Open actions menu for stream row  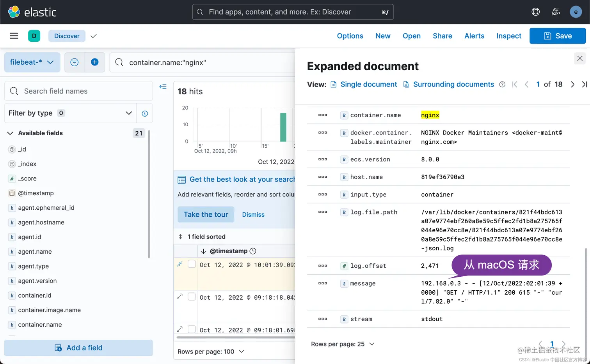coord(323,319)
